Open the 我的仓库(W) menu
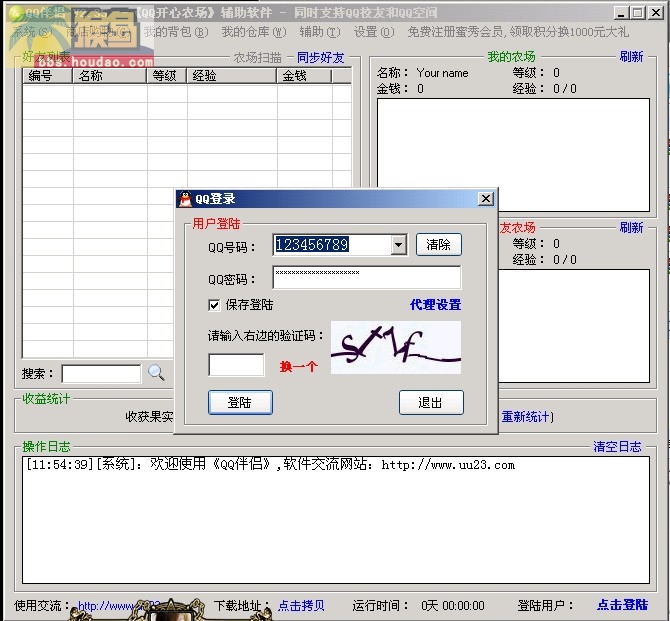Screen dimensions: 670x621 coord(254,32)
